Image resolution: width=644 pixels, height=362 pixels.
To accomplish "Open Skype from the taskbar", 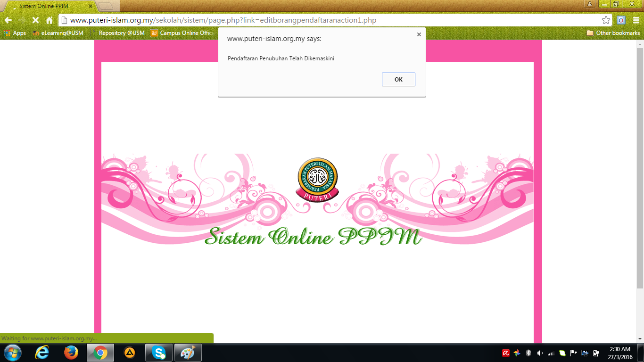I will tap(159, 353).
